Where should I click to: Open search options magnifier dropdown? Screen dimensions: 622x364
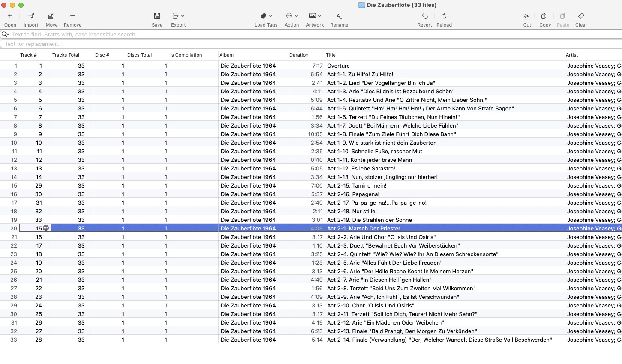pos(6,34)
